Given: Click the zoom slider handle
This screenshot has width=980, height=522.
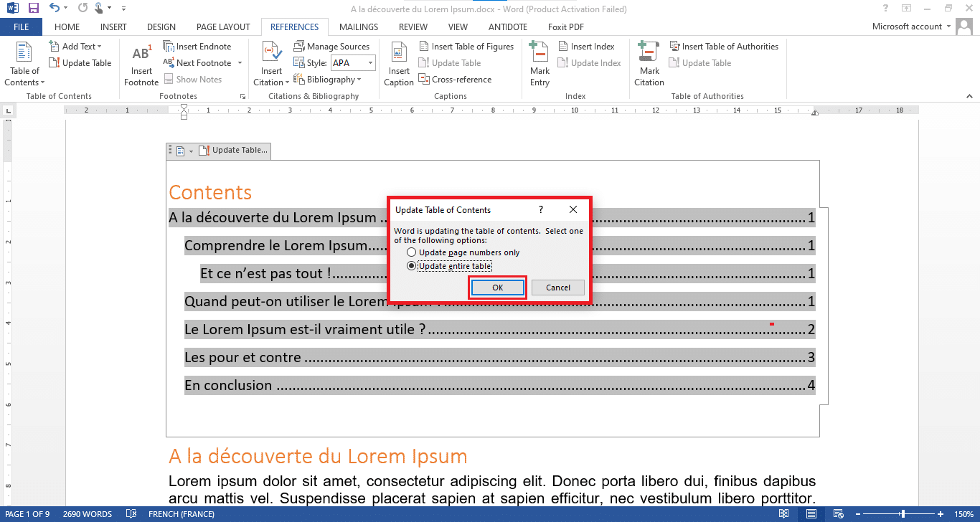Looking at the screenshot, I should (x=903, y=514).
